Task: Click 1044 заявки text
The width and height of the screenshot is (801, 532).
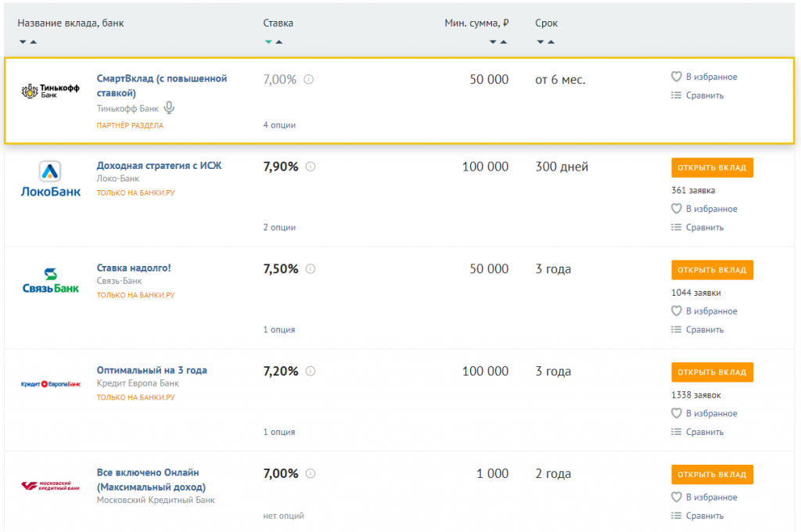Action: (695, 293)
